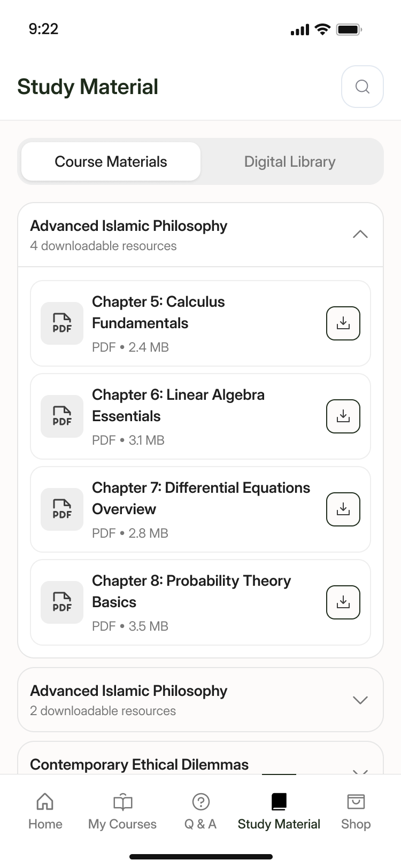Download Chapter 5 Calculus Fundamentals PDF
The height and width of the screenshot is (868, 401).
(x=343, y=323)
